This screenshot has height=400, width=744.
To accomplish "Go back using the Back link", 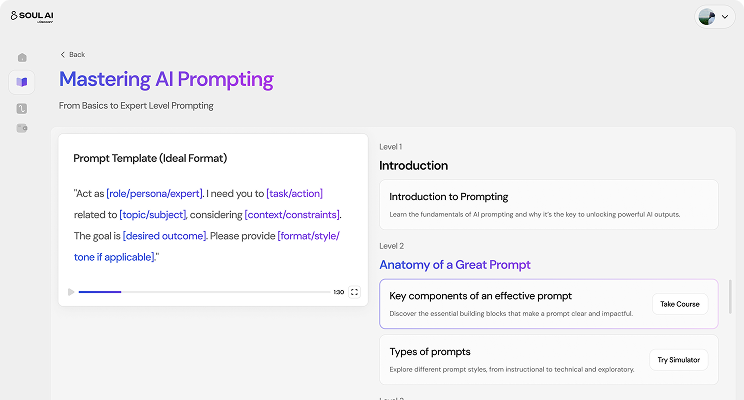I will [x=73, y=55].
